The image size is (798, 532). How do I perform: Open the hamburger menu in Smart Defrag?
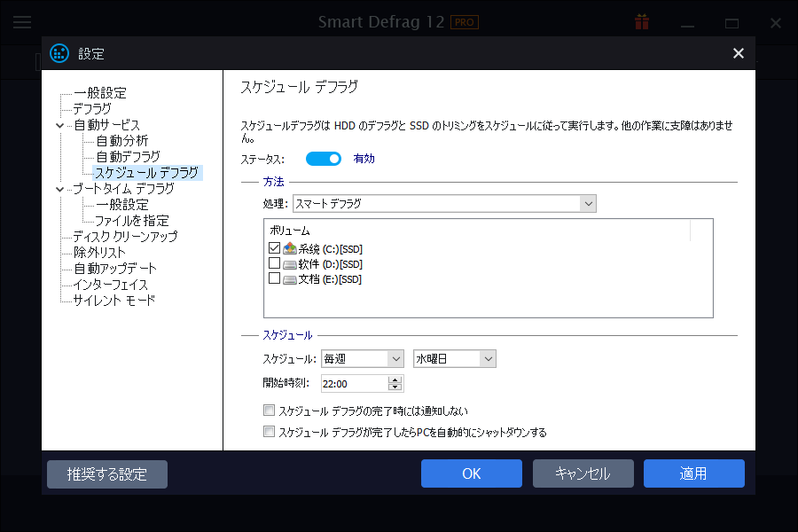click(22, 22)
